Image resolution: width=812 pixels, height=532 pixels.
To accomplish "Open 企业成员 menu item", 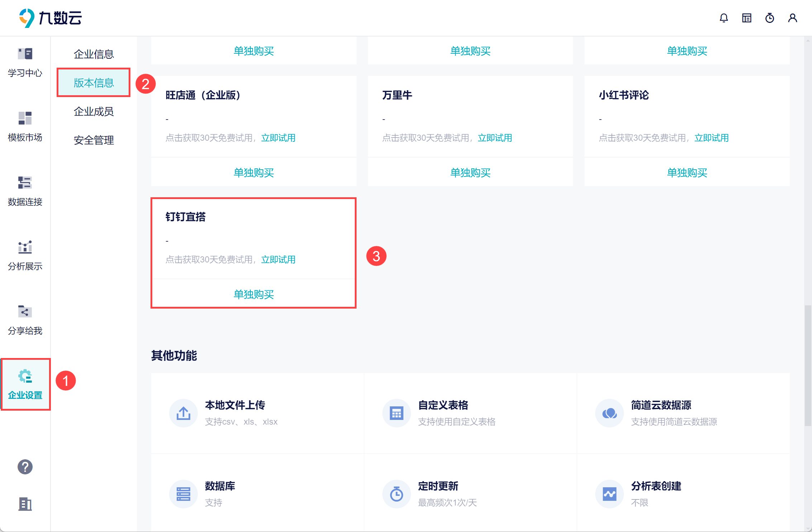I will coord(94,111).
